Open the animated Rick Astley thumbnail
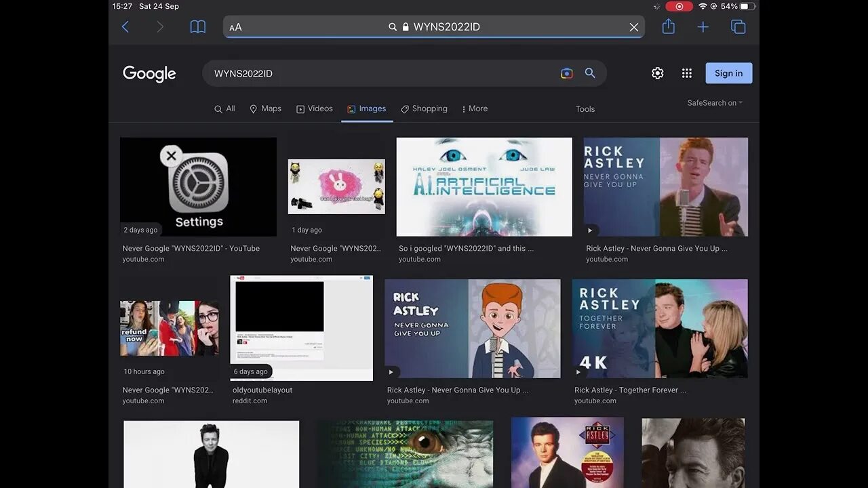 click(473, 329)
